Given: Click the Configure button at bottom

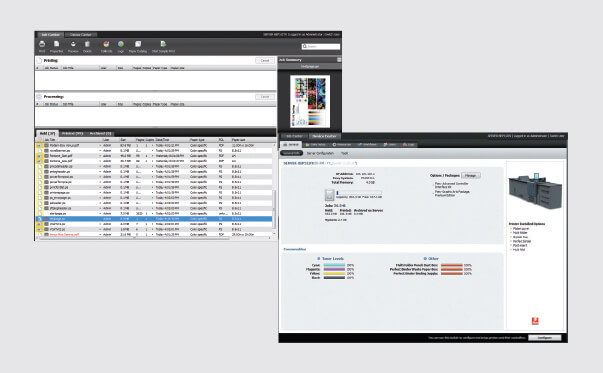Looking at the screenshot, I should pyautogui.click(x=545, y=338).
